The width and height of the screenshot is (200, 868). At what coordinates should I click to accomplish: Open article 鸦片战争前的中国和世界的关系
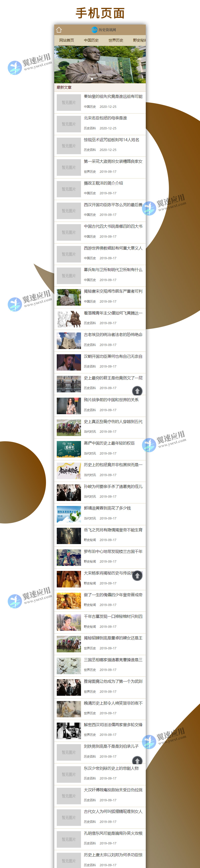[x=111, y=400]
